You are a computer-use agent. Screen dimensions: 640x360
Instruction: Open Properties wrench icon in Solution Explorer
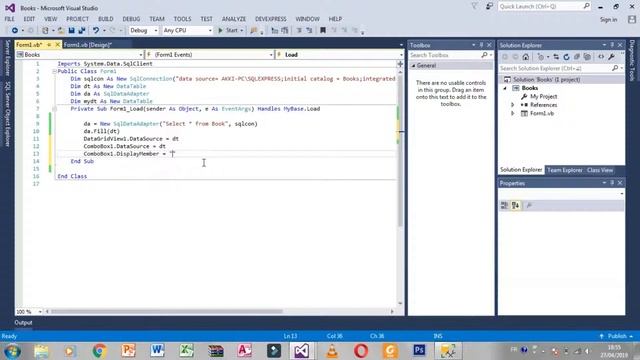click(x=611, y=57)
